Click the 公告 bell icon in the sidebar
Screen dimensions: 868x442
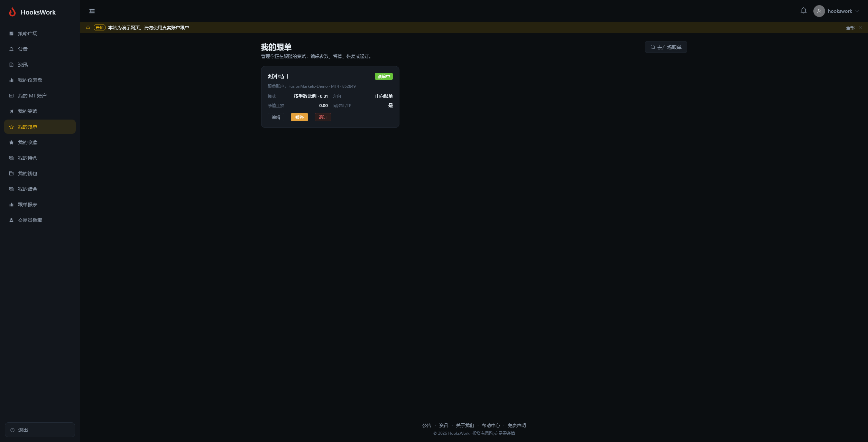(11, 49)
